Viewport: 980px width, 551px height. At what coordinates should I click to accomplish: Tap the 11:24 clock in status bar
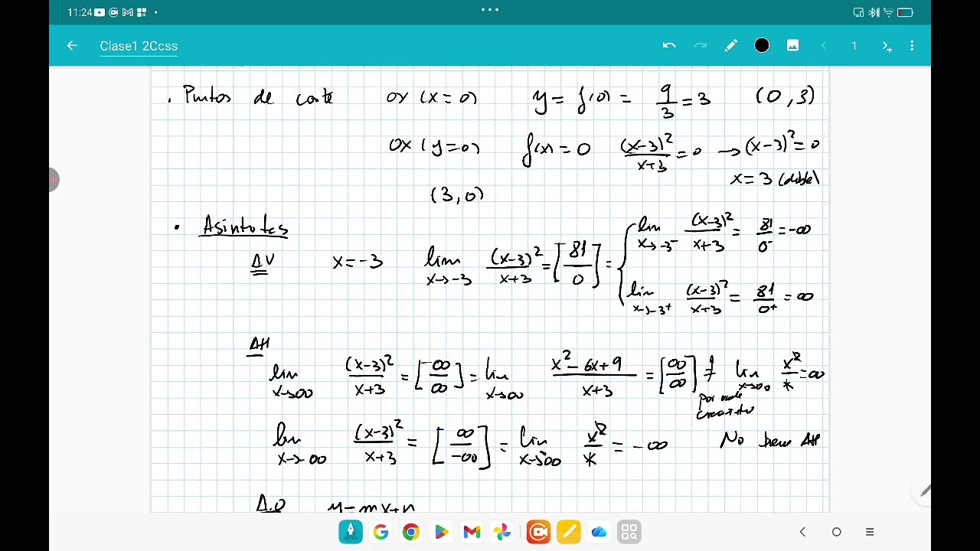pyautogui.click(x=80, y=12)
